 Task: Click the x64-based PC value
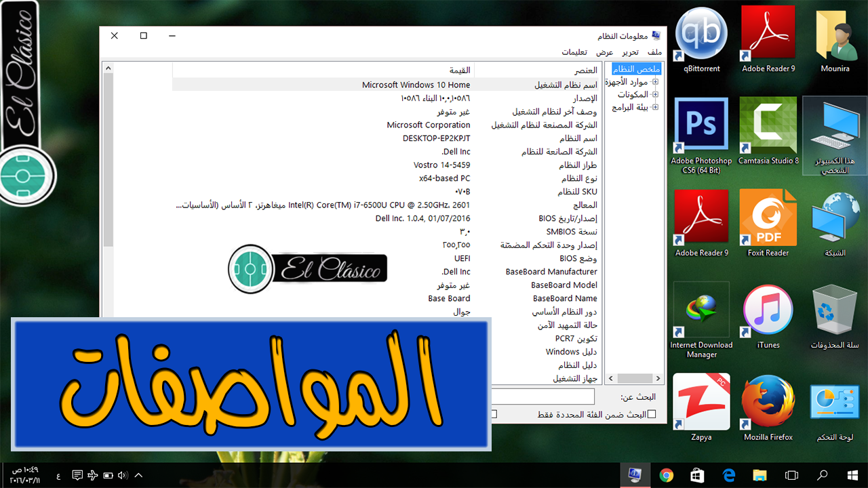click(x=444, y=178)
